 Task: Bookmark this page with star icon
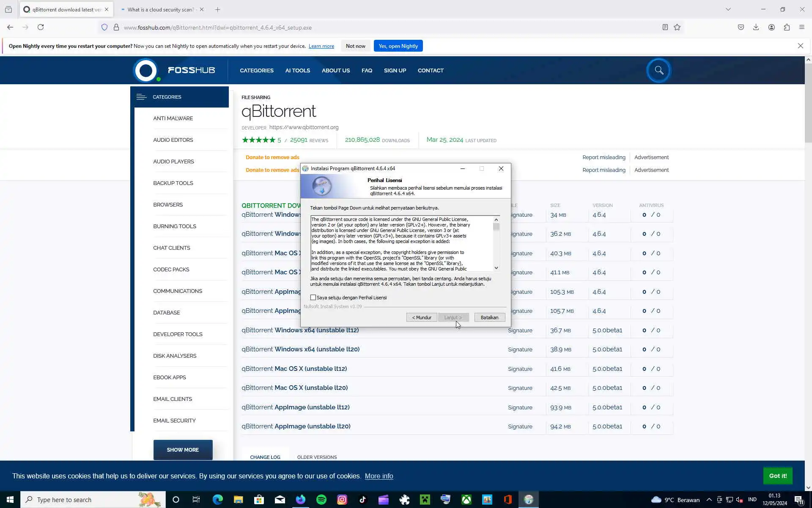(x=677, y=27)
